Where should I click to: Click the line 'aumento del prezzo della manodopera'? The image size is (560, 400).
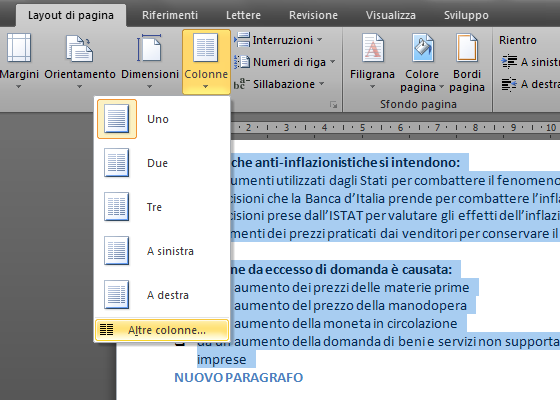pos(350,305)
